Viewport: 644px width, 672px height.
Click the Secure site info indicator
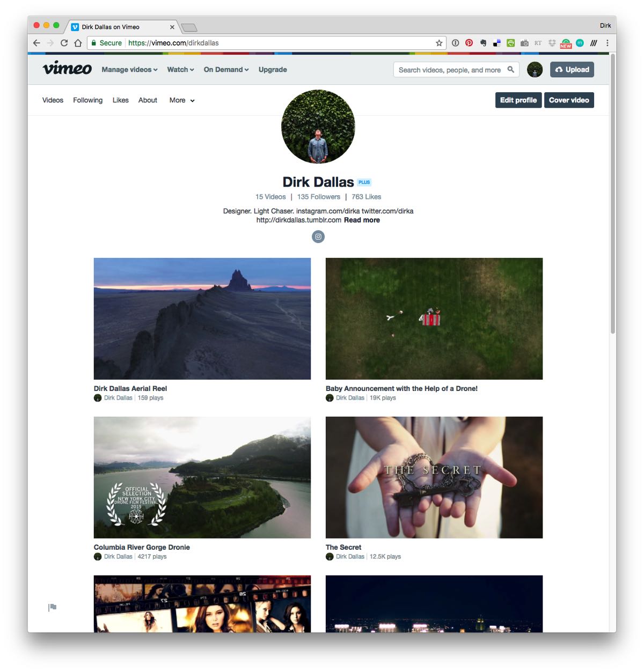coord(106,43)
